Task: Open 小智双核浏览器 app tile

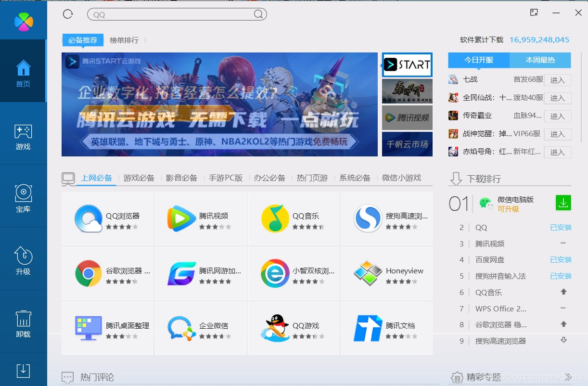Action: 294,273
